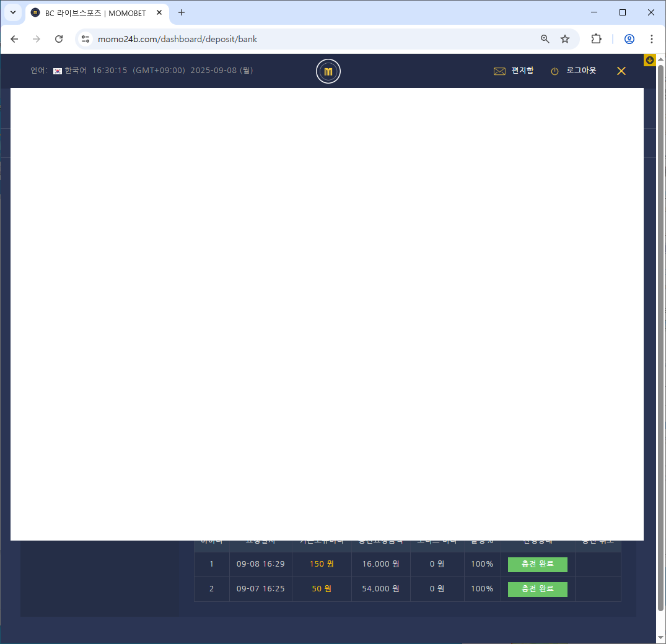Bookmark this page with the star
The width and height of the screenshot is (666, 644).
point(565,39)
